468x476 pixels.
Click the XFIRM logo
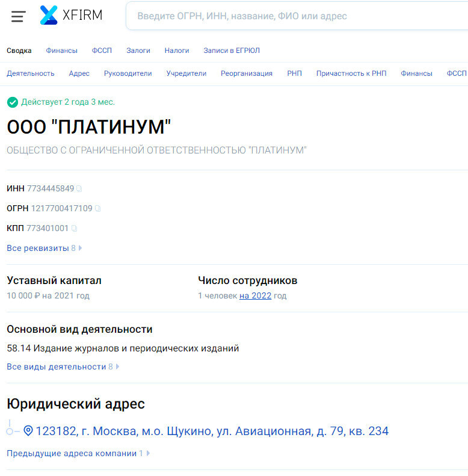[71, 15]
